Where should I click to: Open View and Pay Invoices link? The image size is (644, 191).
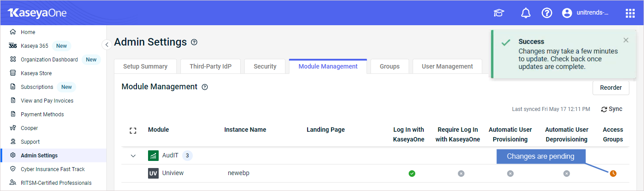(x=47, y=101)
